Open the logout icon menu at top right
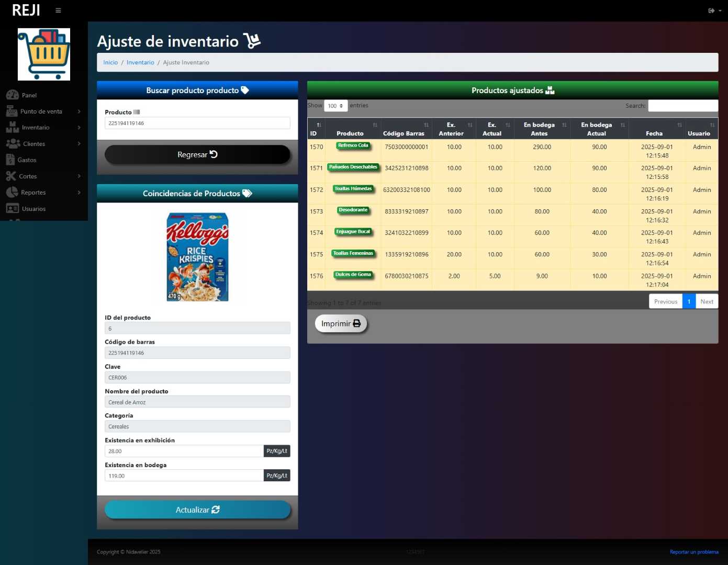 pos(714,10)
